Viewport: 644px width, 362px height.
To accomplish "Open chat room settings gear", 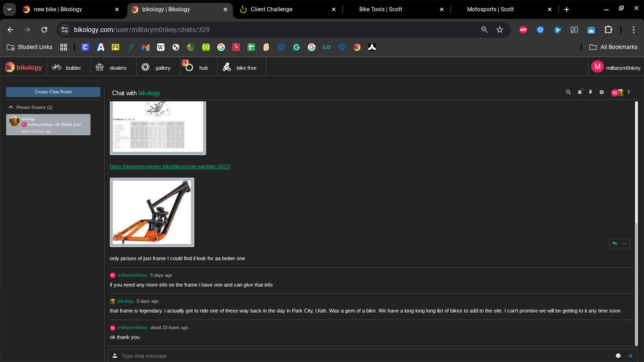I will (x=602, y=92).
